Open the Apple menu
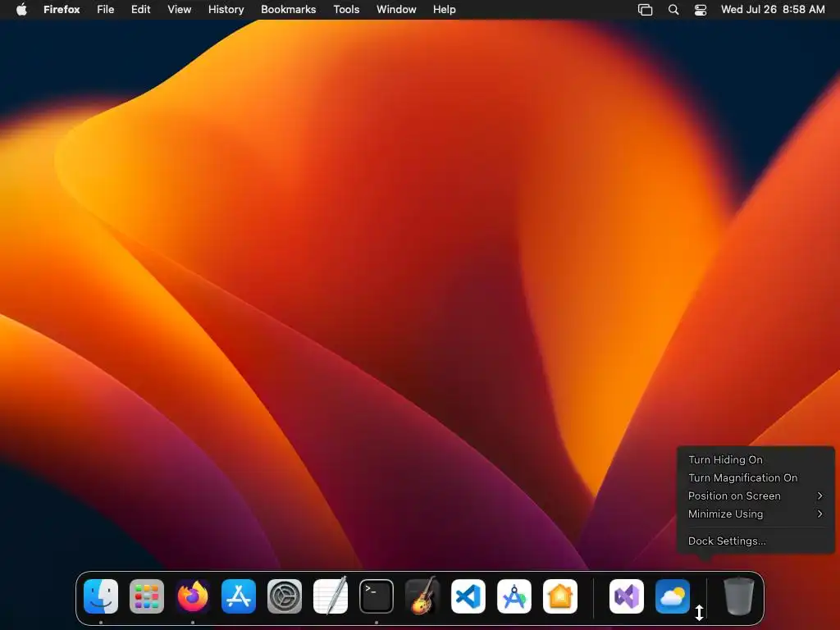Image resolution: width=840 pixels, height=630 pixels. pyautogui.click(x=21, y=9)
